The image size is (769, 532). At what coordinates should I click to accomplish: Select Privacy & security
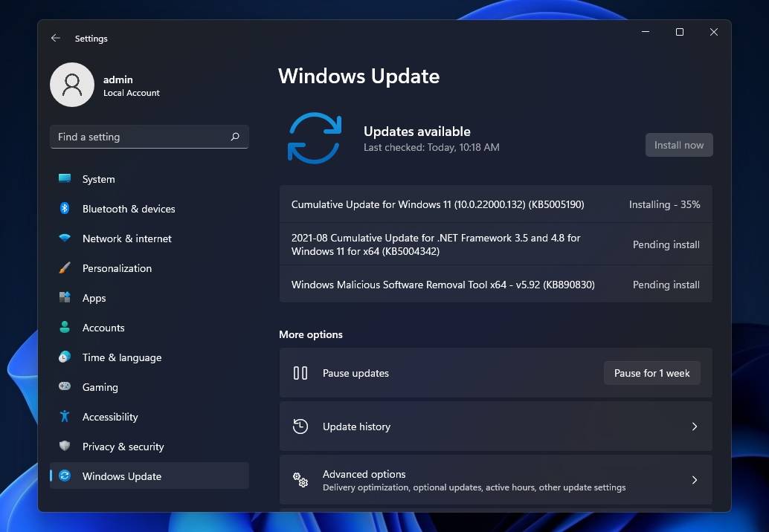[x=149, y=447]
